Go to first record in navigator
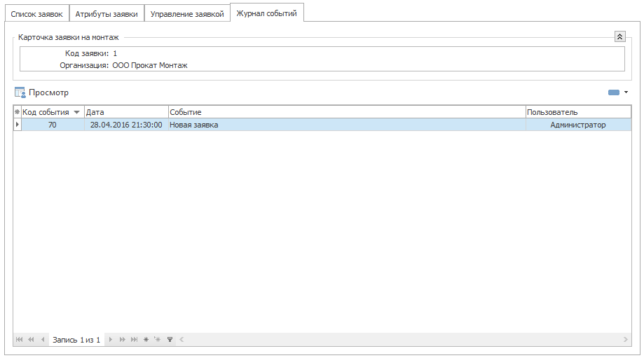This screenshot has width=644, height=358. pos(20,340)
